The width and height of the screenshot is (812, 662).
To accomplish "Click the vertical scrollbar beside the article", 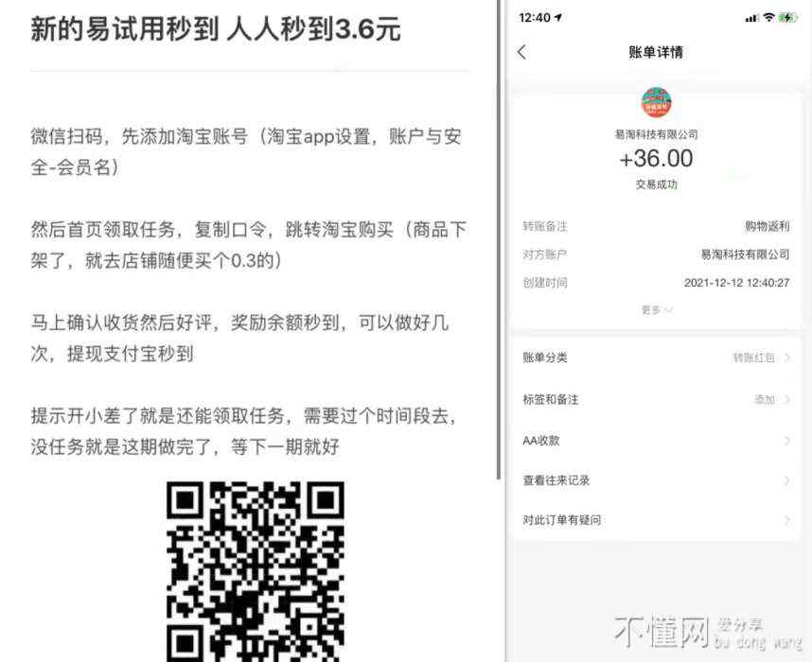I will point(498,239).
